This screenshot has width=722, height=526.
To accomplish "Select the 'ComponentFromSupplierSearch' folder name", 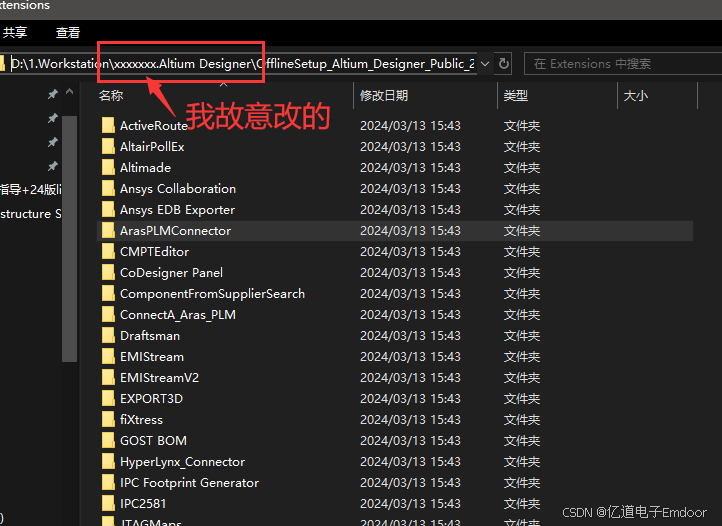I will [x=212, y=293].
